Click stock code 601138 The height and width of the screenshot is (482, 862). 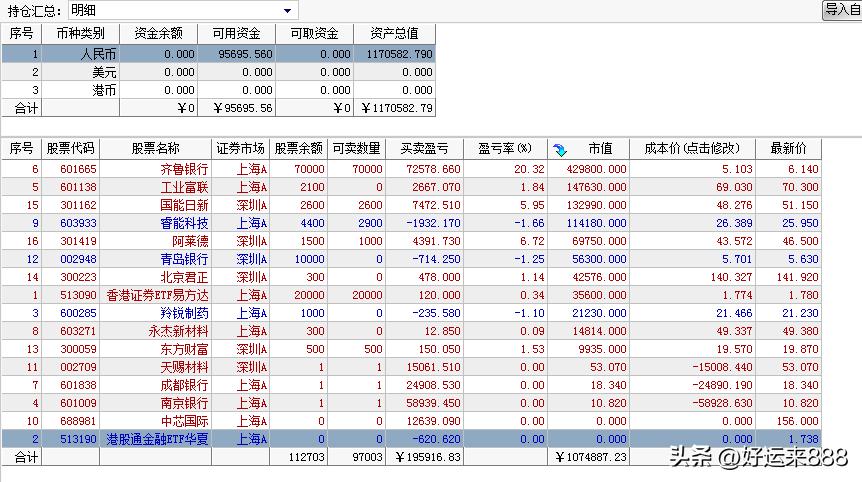click(78, 187)
